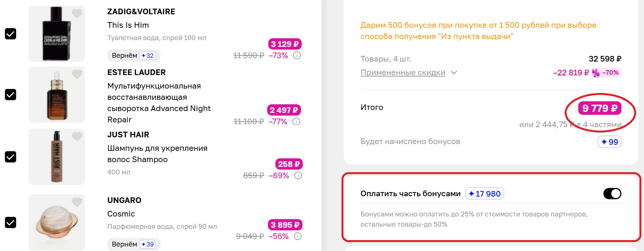Open the Применённые скидки link
Image resolution: width=644 pixels, height=251 pixels.
(x=402, y=72)
